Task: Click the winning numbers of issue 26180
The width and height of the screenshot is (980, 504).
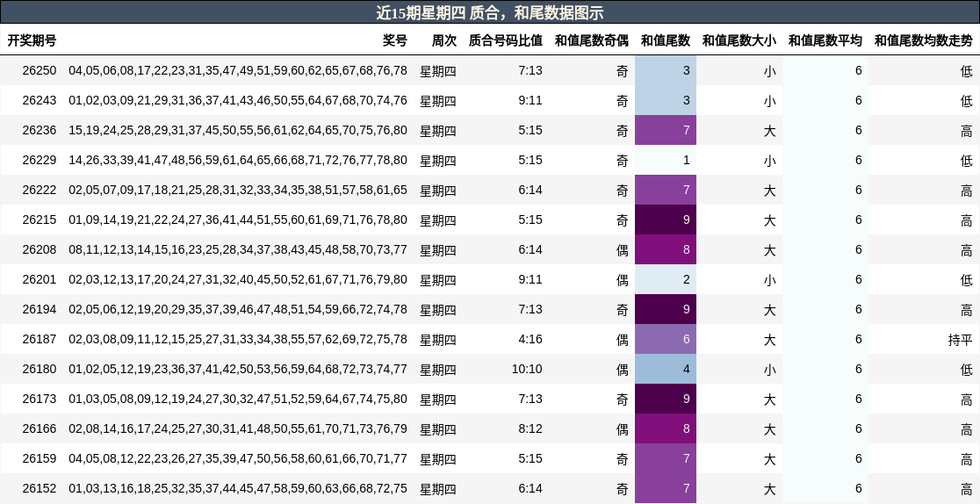Action: tap(237, 369)
